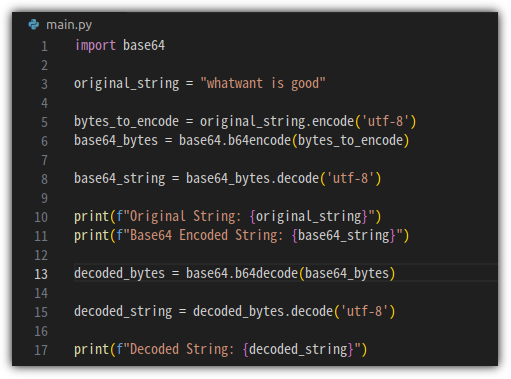
Task: Click '{original_string}' placeholder on line 10
Action: pos(308,216)
